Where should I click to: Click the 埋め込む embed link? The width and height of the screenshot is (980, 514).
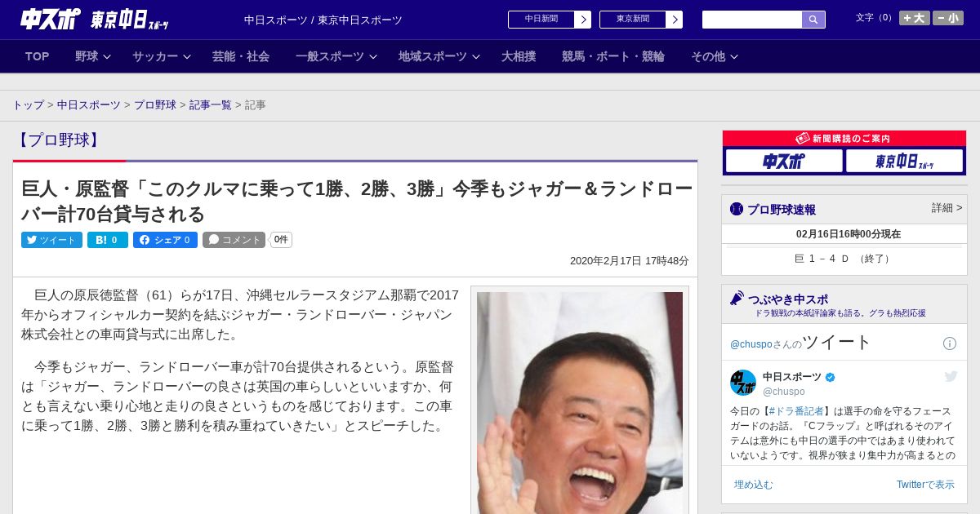[753, 485]
